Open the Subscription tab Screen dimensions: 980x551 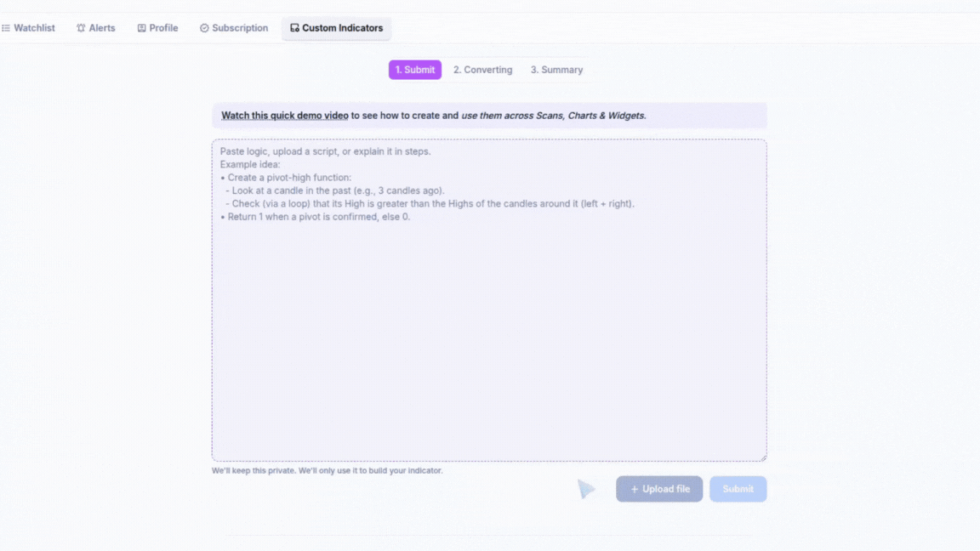point(239,28)
